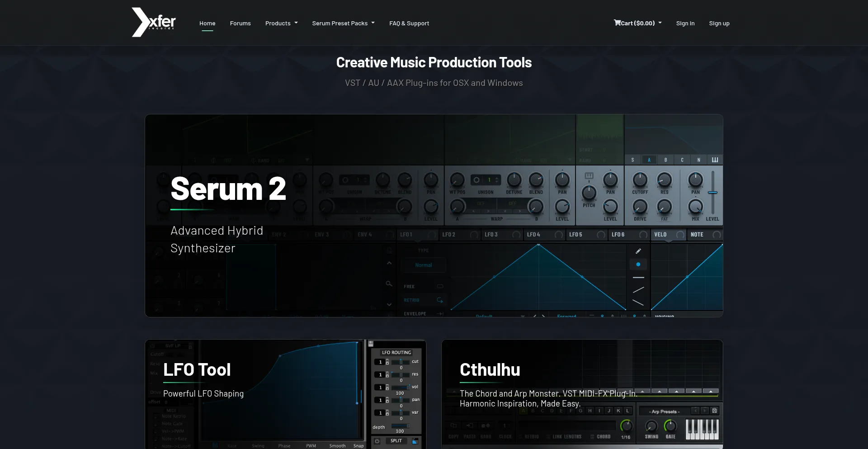Click the mini piano keyboard in Cthulhu

click(702, 429)
